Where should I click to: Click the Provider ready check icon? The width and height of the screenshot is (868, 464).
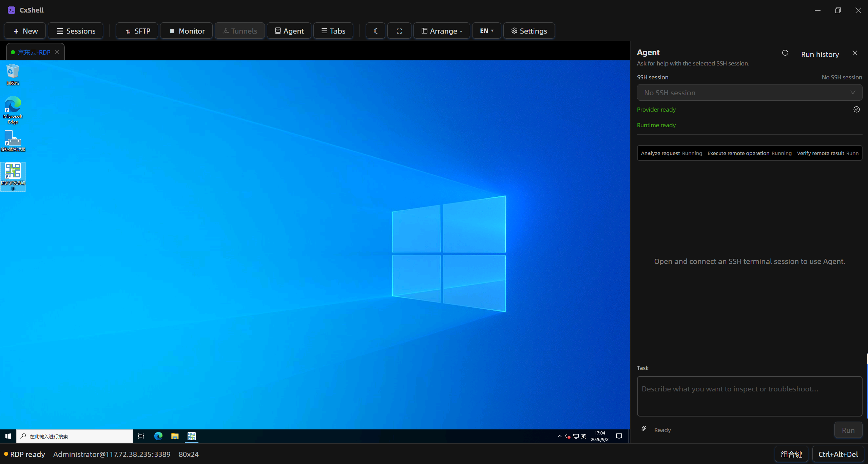[856, 110]
